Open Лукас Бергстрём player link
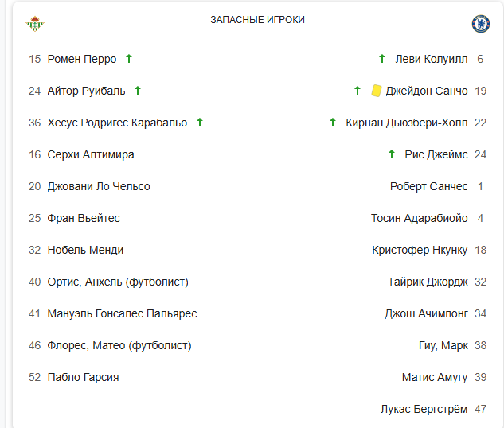This screenshot has width=504, height=428. (424, 409)
